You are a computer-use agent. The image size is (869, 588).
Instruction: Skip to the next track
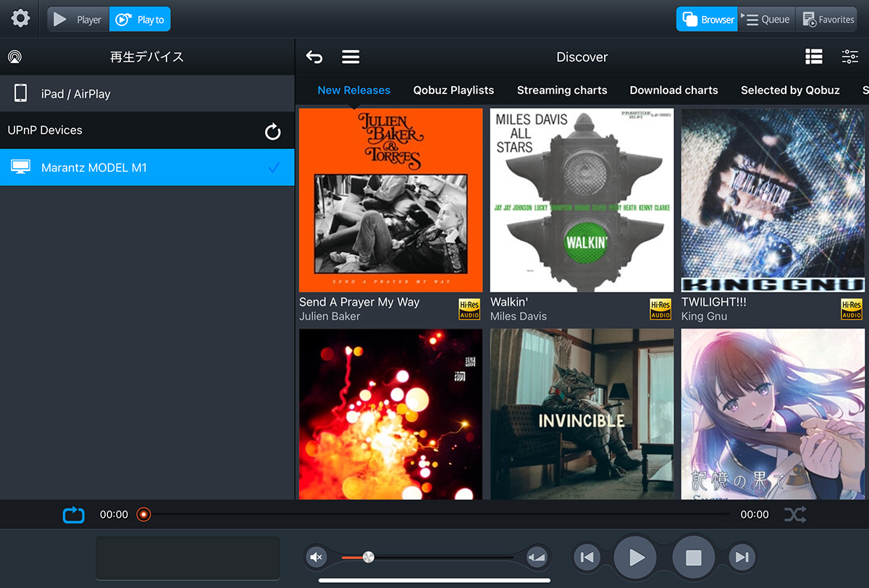pyautogui.click(x=741, y=557)
